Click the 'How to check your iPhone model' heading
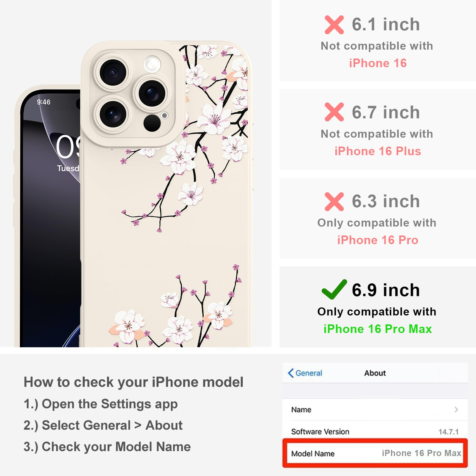476x476 pixels. (133, 382)
